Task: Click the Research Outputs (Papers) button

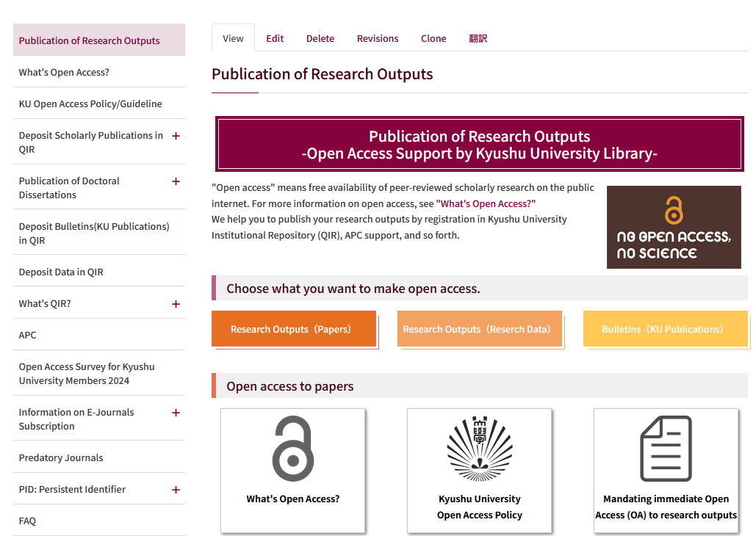Action: point(294,329)
